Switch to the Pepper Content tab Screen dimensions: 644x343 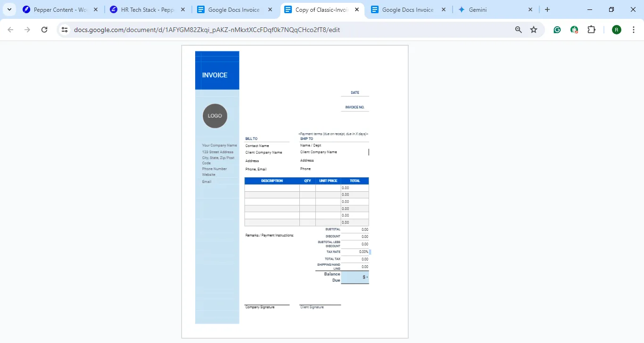pos(61,9)
